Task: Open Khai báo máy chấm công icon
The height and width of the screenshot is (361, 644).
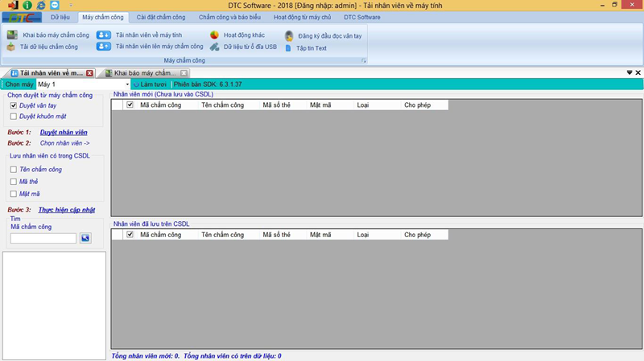Action: click(x=12, y=35)
